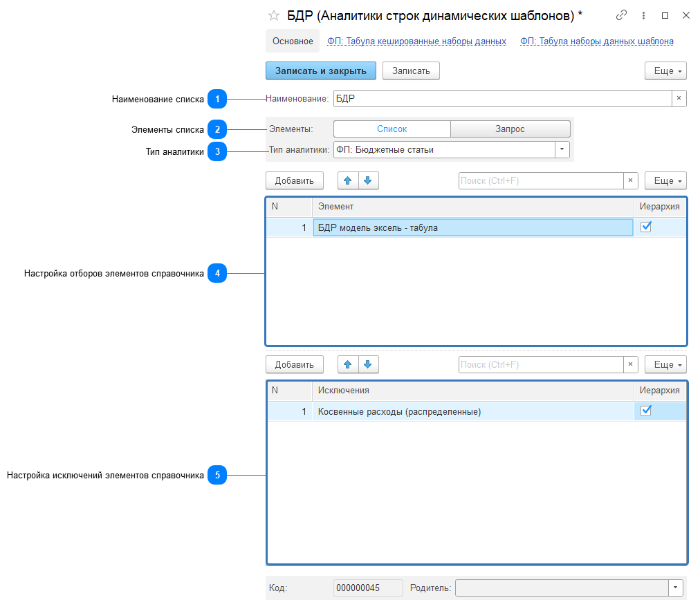The height and width of the screenshot is (609, 700).
Task: Open Еще menu above the Исключения table
Action: (x=665, y=364)
